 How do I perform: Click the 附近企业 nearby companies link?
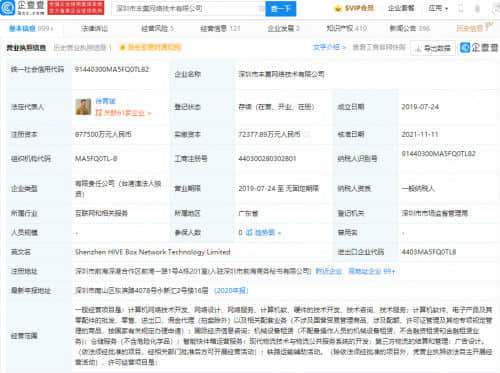click(x=329, y=271)
